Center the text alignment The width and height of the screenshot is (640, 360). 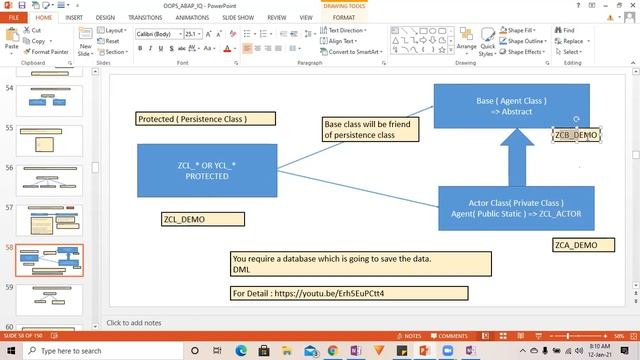(258, 48)
